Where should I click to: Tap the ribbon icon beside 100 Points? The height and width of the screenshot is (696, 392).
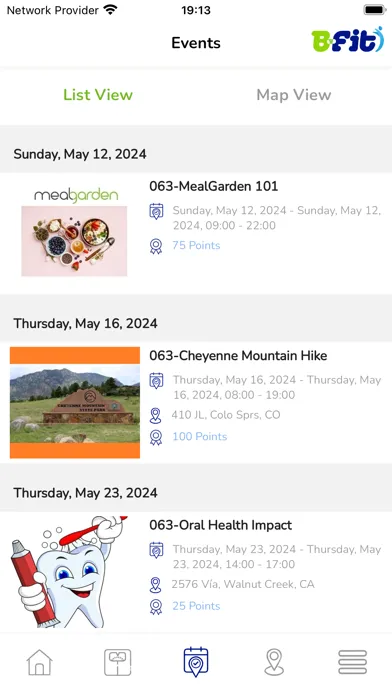(x=156, y=437)
